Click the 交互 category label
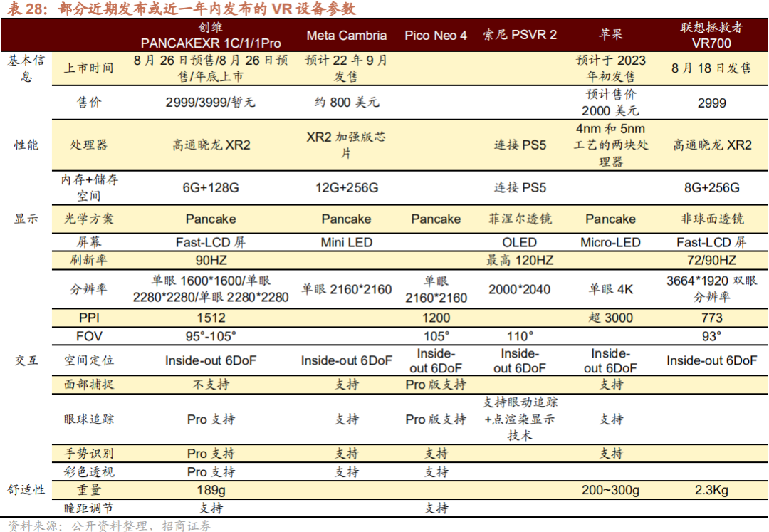This screenshot has height=532, width=769. pos(26,360)
